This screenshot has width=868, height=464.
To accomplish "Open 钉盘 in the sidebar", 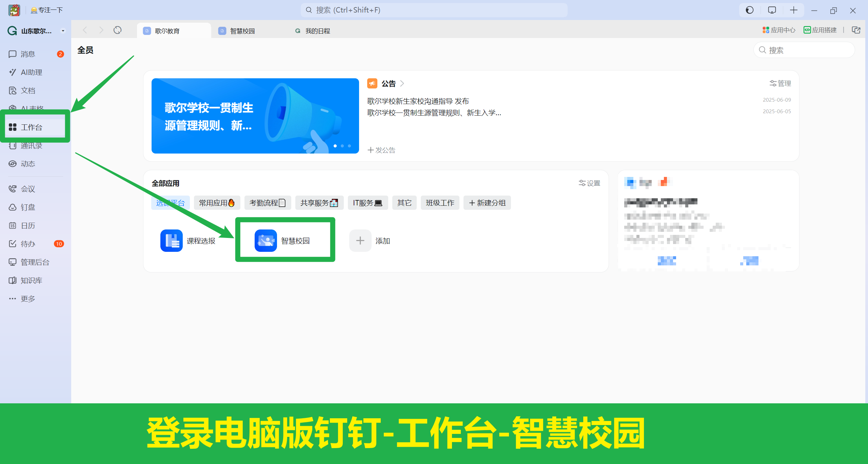I will tap(28, 207).
